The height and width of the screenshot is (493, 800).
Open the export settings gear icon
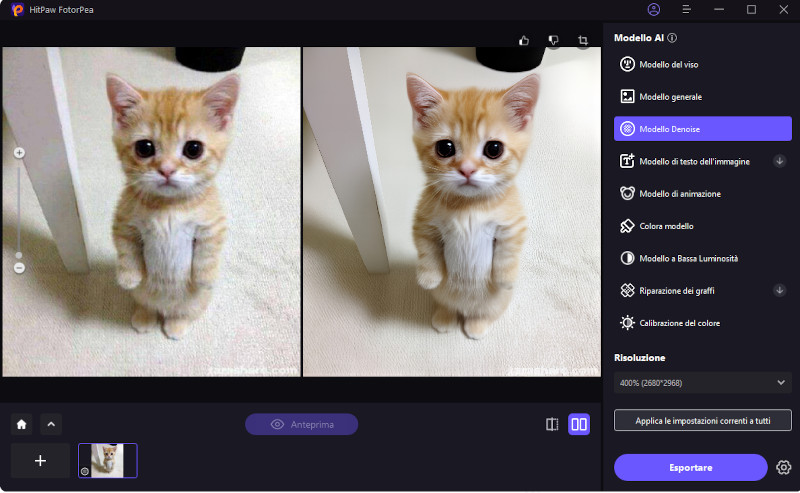[783, 467]
